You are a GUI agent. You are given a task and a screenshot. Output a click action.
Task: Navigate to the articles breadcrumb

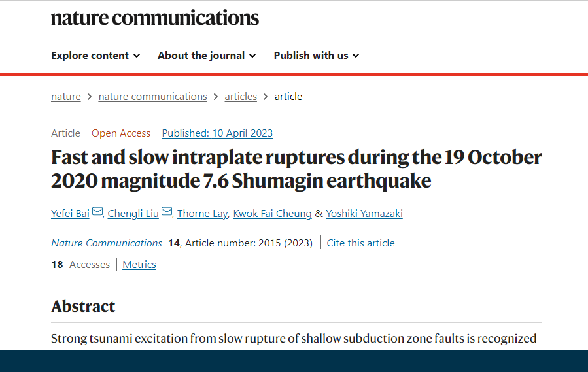pyautogui.click(x=241, y=97)
